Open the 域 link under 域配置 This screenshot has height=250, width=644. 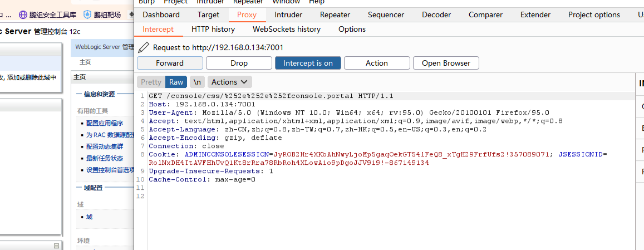tap(89, 217)
